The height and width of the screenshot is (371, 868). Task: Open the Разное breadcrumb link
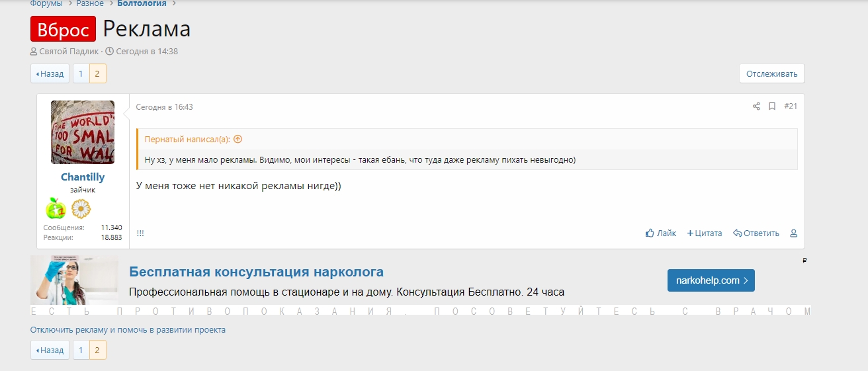89,3
